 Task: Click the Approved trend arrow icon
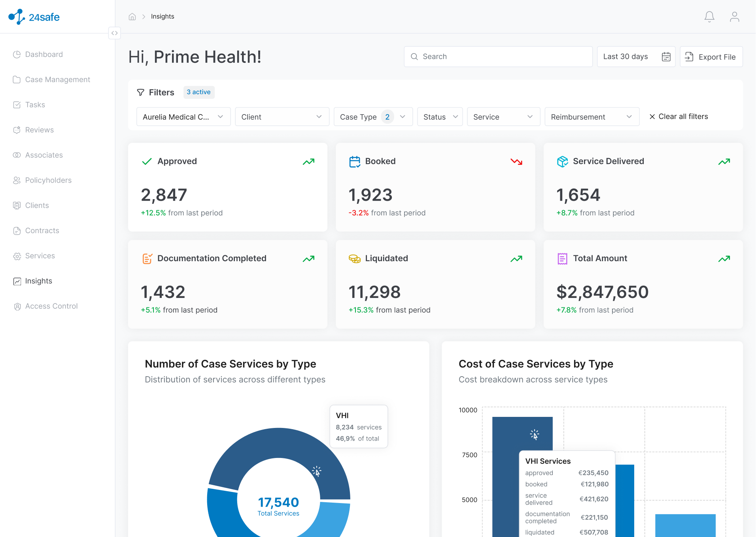[308, 162]
